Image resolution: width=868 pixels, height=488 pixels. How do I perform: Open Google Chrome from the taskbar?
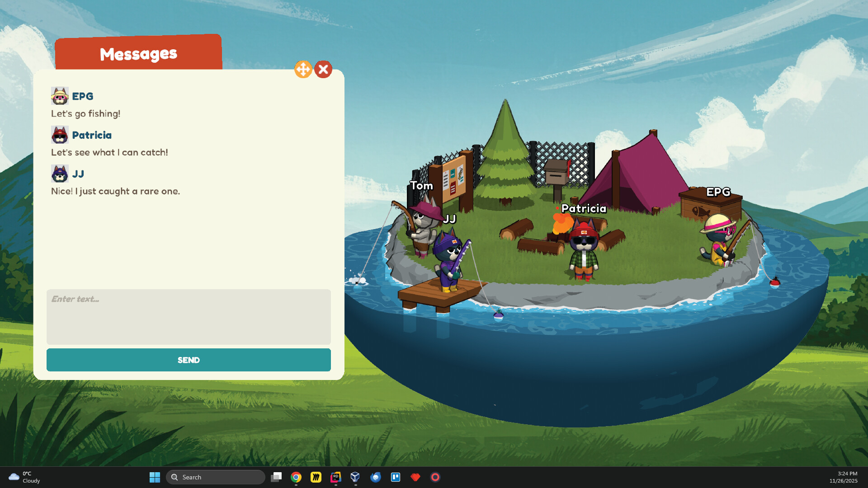coord(296,477)
